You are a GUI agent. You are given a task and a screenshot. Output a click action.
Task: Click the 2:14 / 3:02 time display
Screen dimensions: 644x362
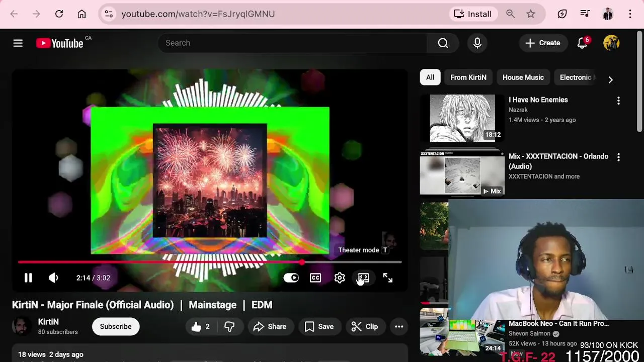coord(93,278)
